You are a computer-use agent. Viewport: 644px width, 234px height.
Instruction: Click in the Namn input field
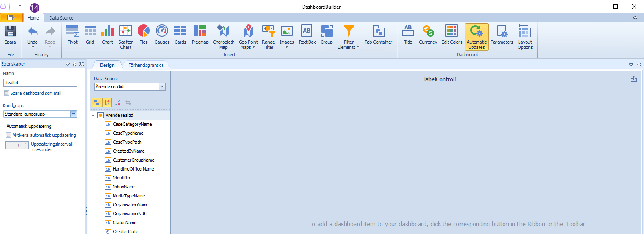point(40,83)
